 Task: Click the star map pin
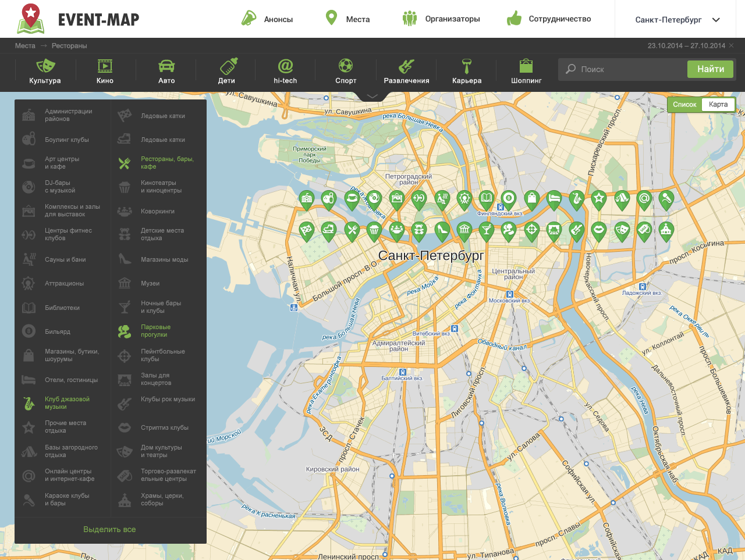click(x=598, y=199)
